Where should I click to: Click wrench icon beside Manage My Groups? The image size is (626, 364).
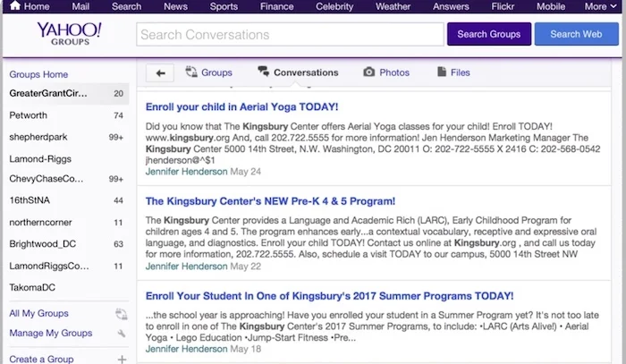coord(122,334)
